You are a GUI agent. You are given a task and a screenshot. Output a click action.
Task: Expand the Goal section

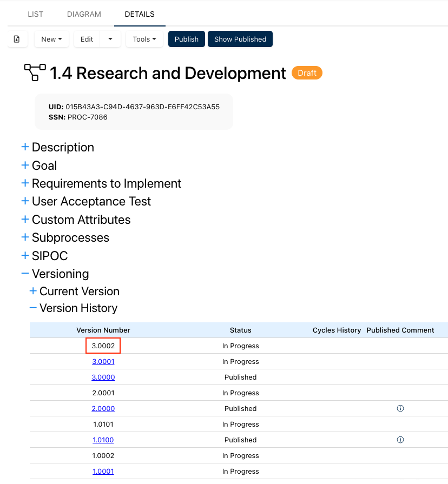click(x=25, y=165)
